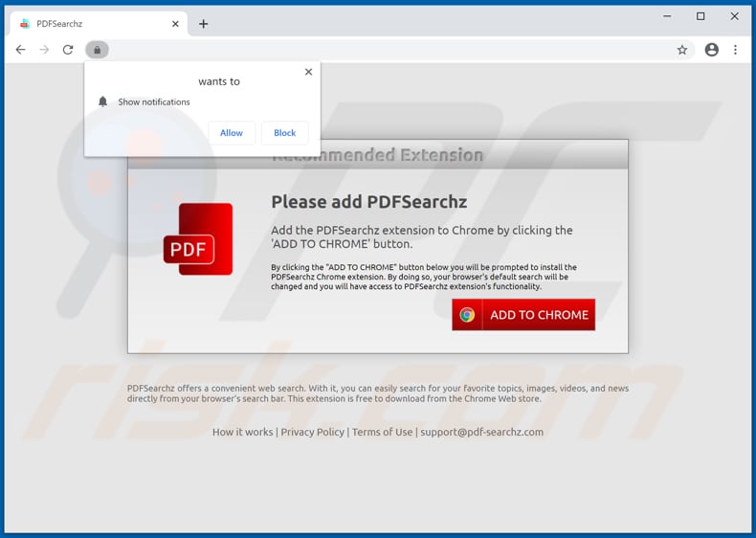Allow notifications in the popup
Image resolution: width=756 pixels, height=538 pixels.
232,133
